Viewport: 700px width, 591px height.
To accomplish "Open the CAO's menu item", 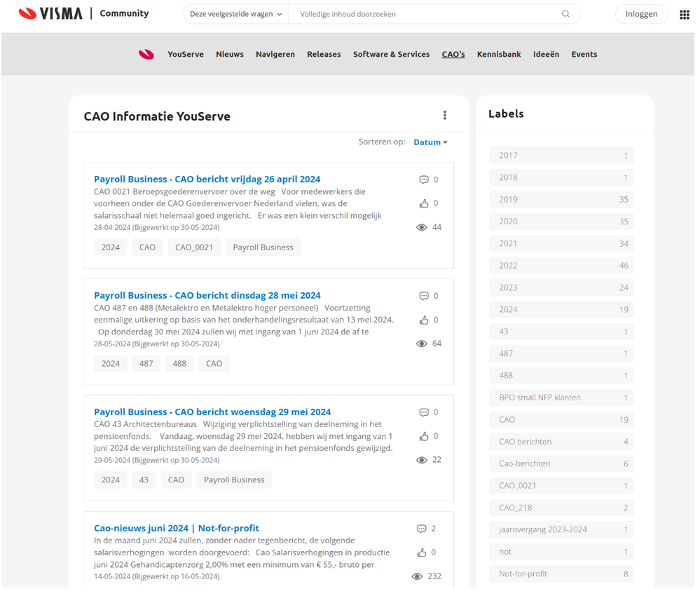I will coord(453,54).
